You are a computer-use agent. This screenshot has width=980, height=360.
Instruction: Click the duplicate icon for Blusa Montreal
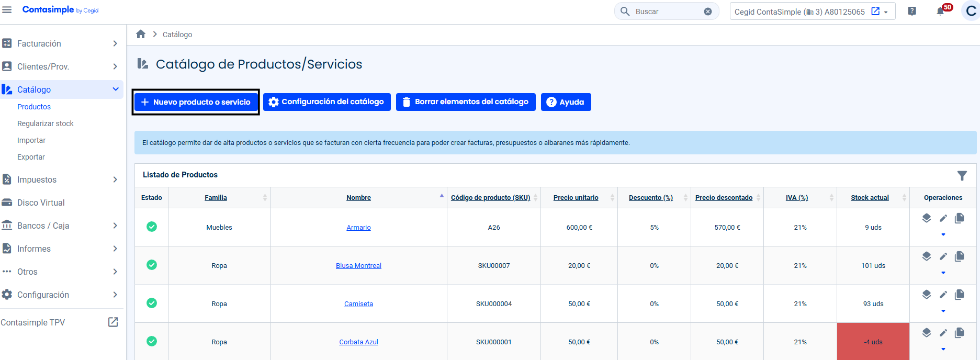pos(959,256)
